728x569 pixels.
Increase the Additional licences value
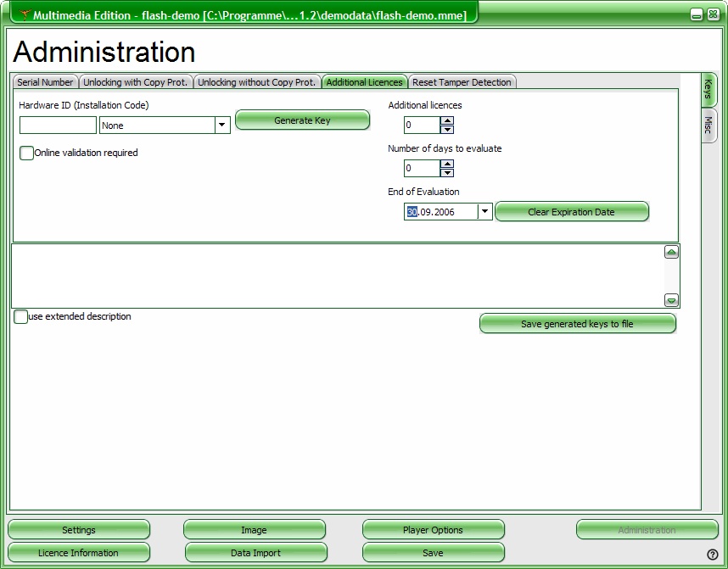(447, 121)
